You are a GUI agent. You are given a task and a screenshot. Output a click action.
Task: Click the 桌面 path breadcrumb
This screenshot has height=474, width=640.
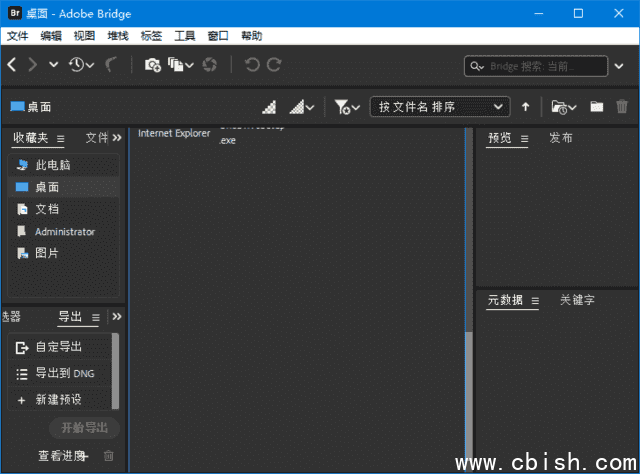click(31, 107)
